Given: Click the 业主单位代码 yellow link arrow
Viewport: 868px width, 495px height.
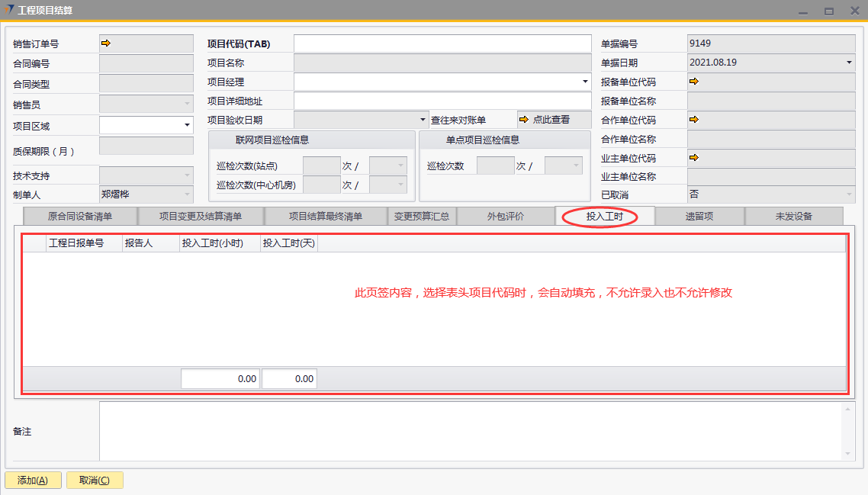Looking at the screenshot, I should click(694, 158).
